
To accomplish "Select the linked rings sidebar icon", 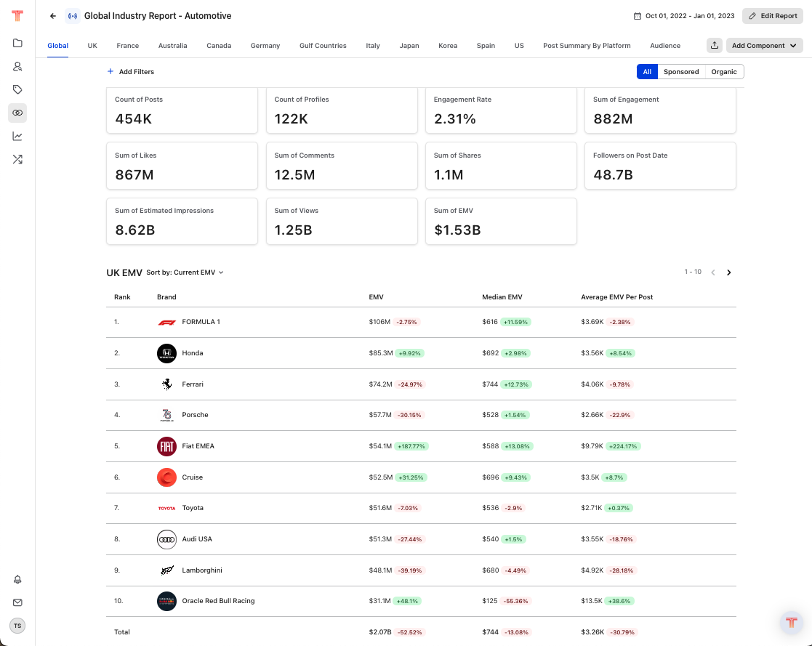I will [17, 113].
